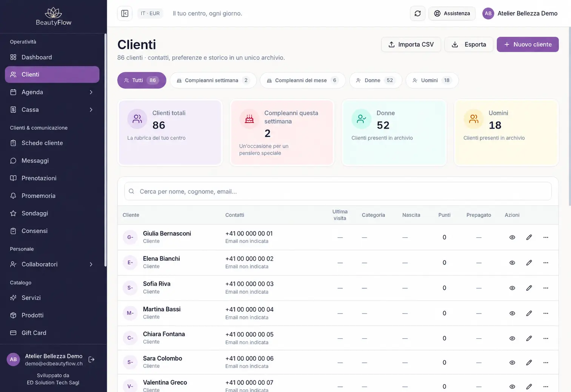Expand the Cassa submenu chevron
The height and width of the screenshot is (392, 571).
(x=91, y=110)
